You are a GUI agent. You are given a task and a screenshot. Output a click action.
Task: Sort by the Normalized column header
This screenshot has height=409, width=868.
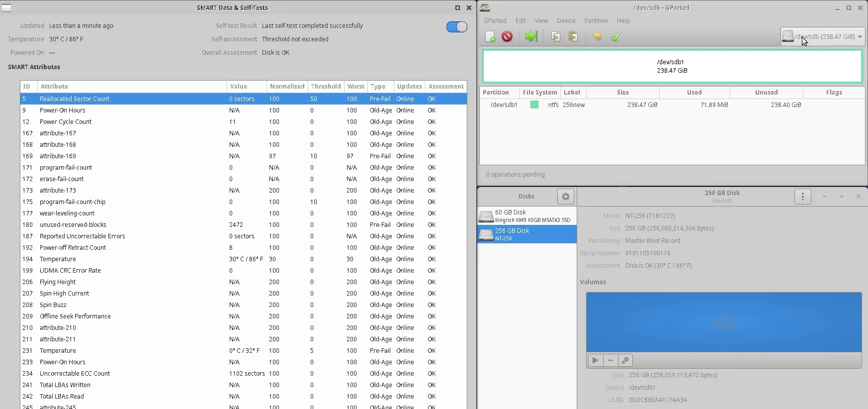point(287,87)
